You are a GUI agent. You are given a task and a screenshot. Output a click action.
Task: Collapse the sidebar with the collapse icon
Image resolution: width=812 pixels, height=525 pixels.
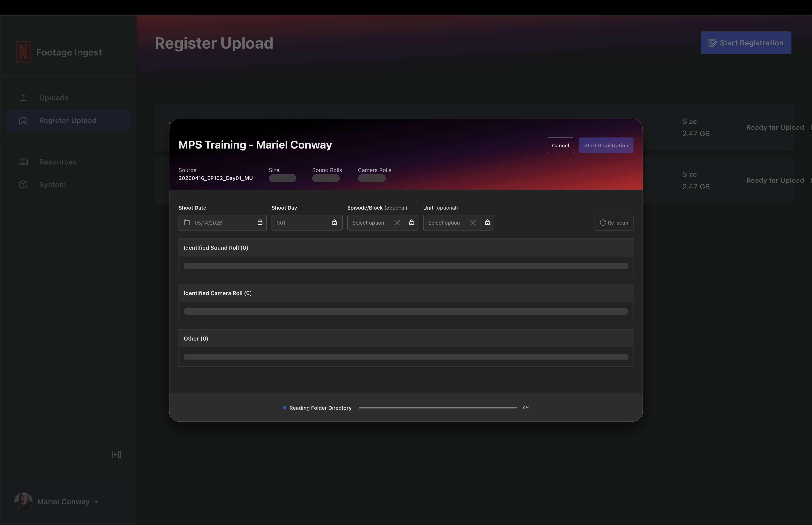pos(116,454)
